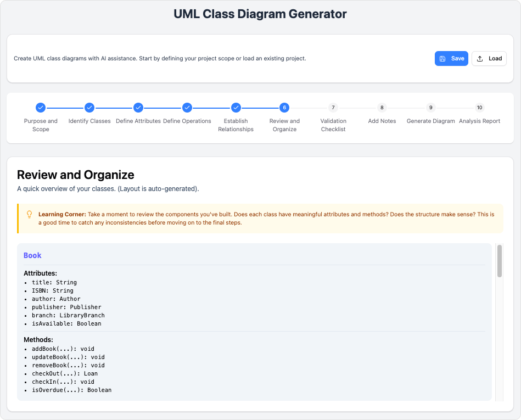The height and width of the screenshot is (420, 521).
Task: Click the 'checkIn(...): void' method
Action: point(63,382)
